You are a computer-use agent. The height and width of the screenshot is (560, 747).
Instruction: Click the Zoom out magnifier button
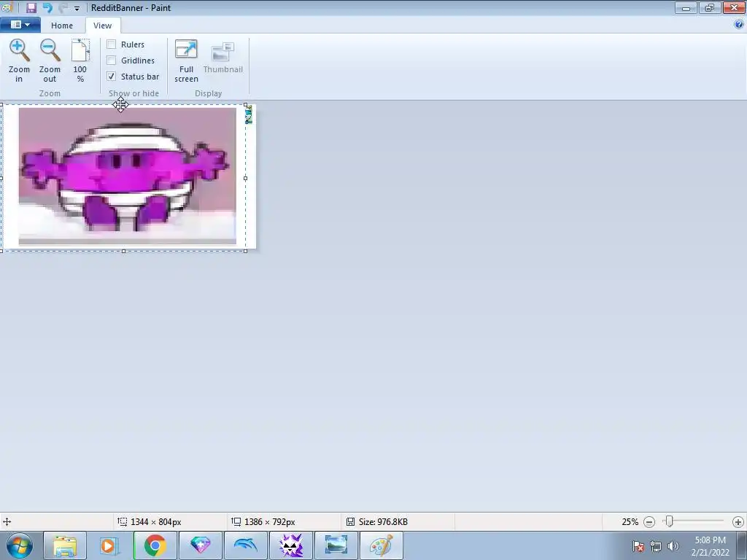click(50, 61)
